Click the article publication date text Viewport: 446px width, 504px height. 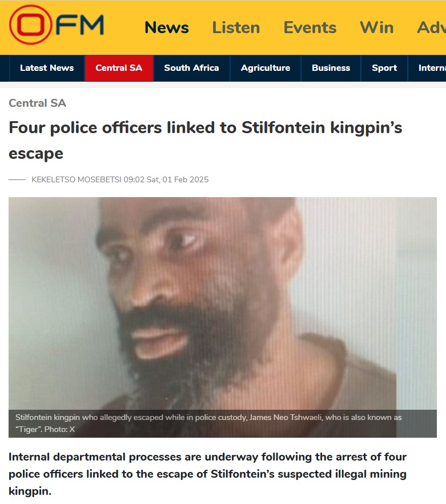point(166,179)
